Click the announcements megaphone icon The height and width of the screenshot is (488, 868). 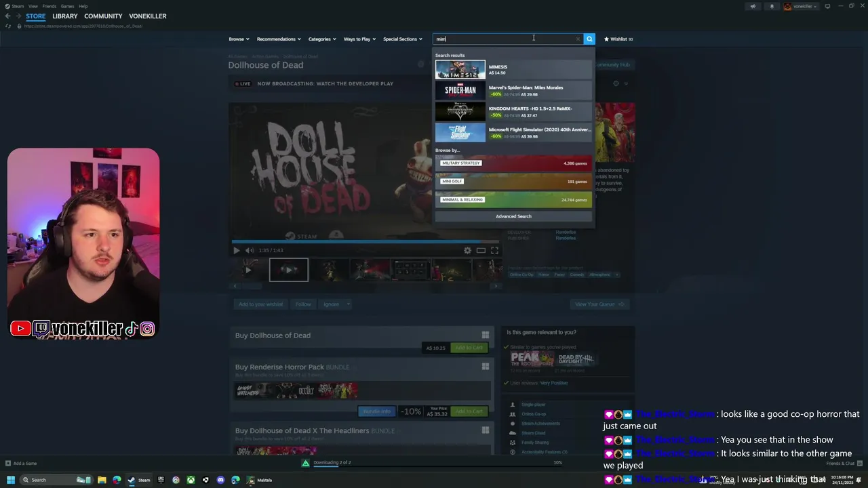753,6
